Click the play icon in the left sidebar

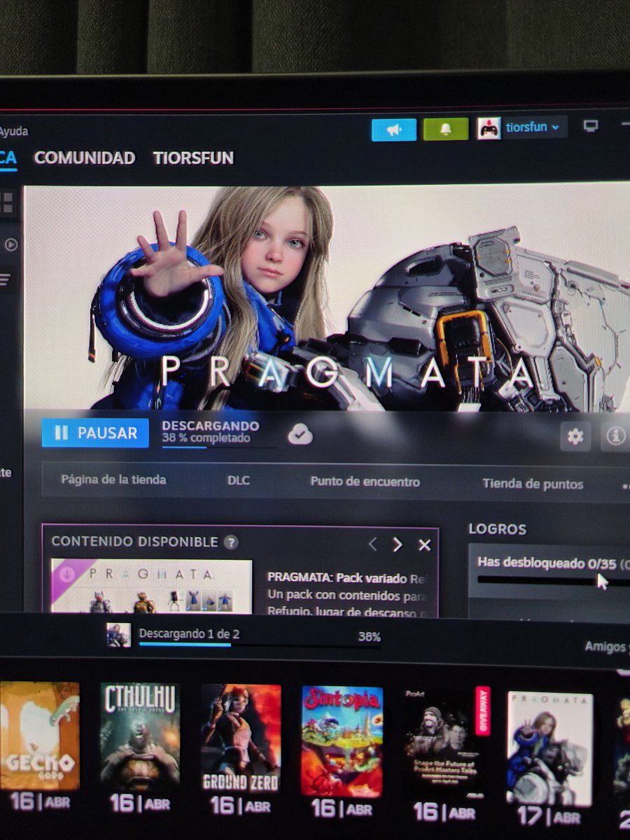10,245
